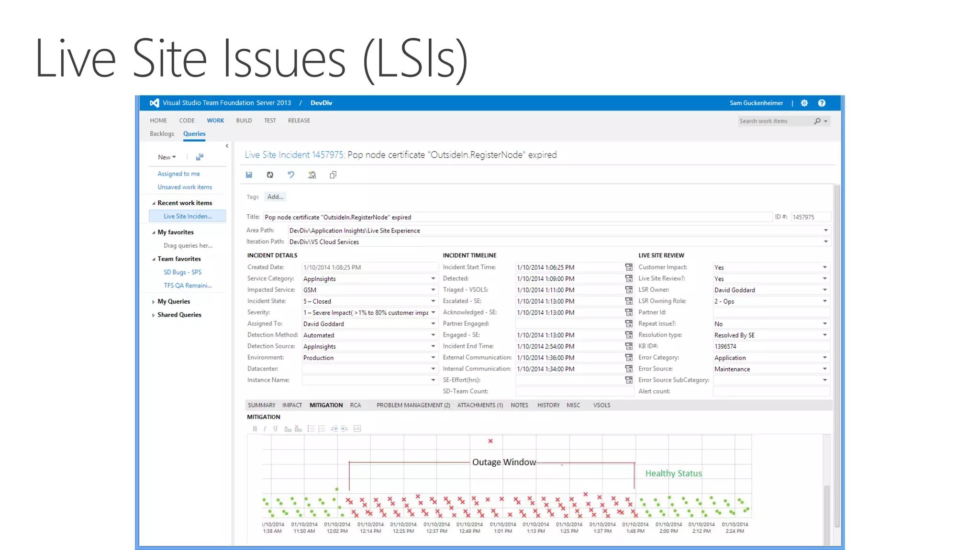Click the create test task icon

coord(312,175)
